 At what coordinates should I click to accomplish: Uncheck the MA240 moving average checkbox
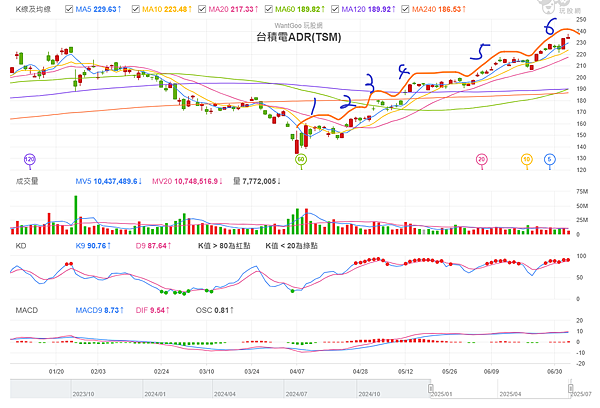(405, 9)
